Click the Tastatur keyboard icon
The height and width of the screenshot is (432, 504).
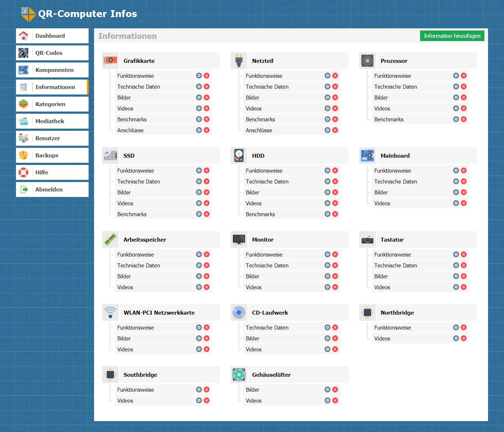pyautogui.click(x=367, y=239)
